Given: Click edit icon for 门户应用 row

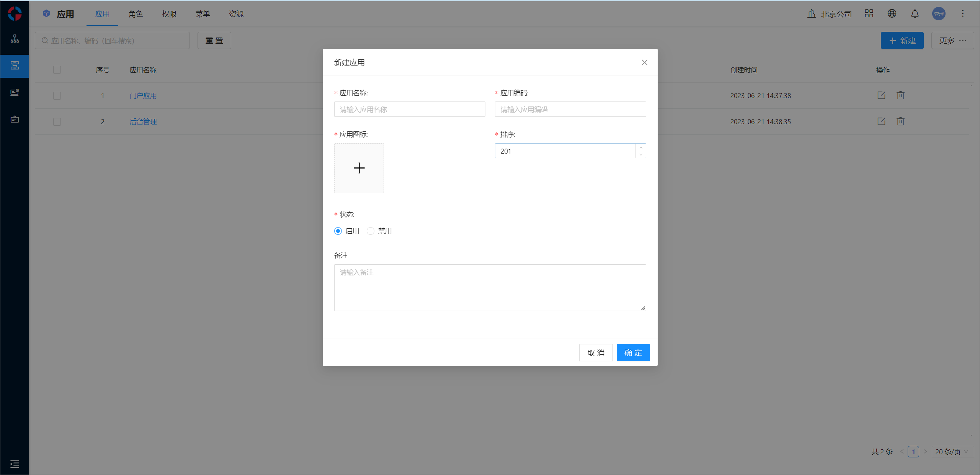Looking at the screenshot, I should click(881, 95).
